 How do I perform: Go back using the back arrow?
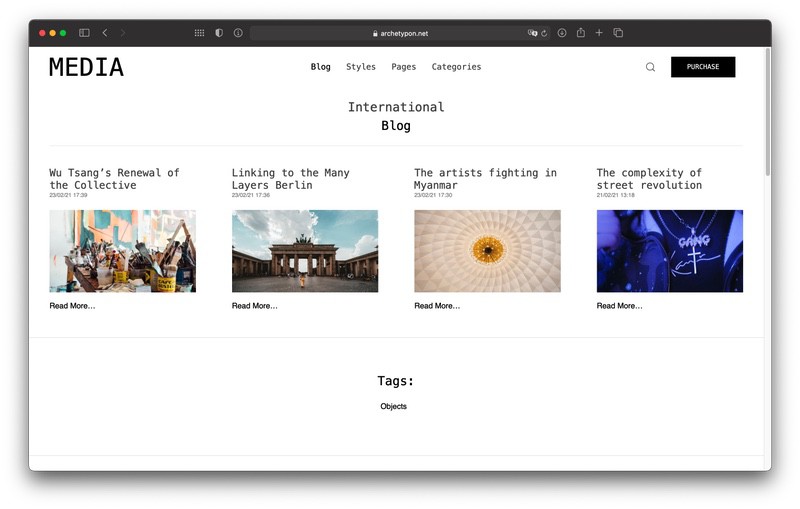tap(105, 33)
